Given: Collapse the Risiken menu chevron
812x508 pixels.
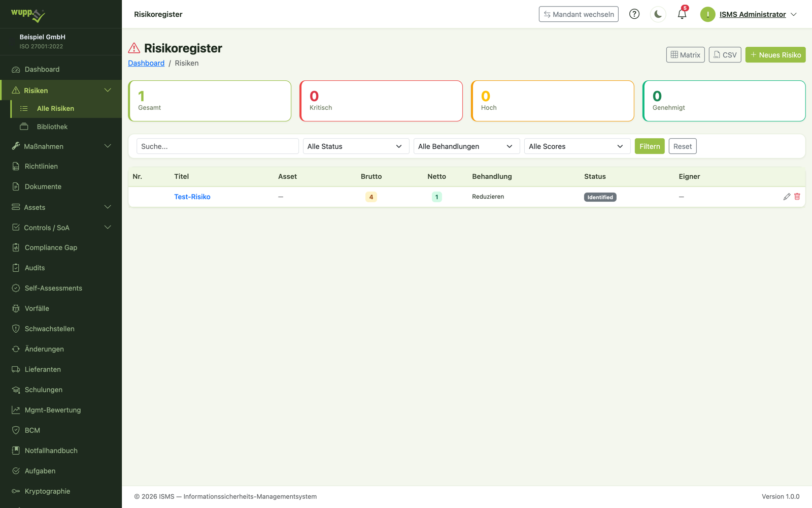Looking at the screenshot, I should 108,90.
